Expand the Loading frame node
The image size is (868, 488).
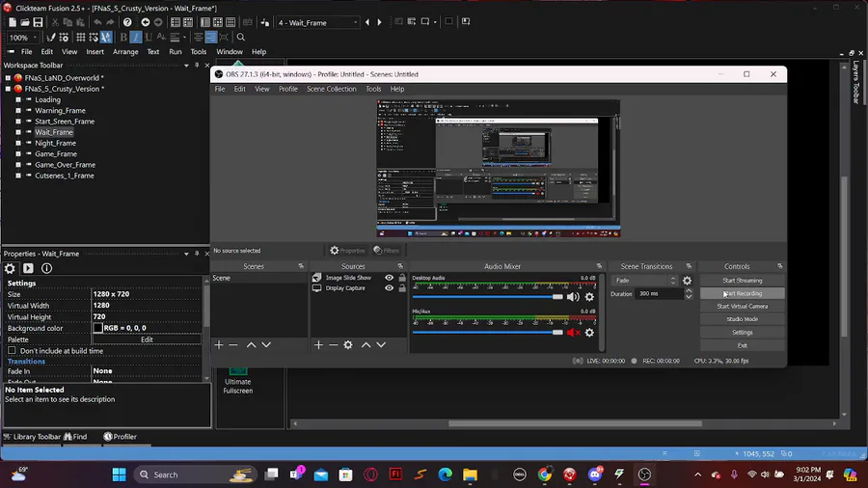pos(18,99)
